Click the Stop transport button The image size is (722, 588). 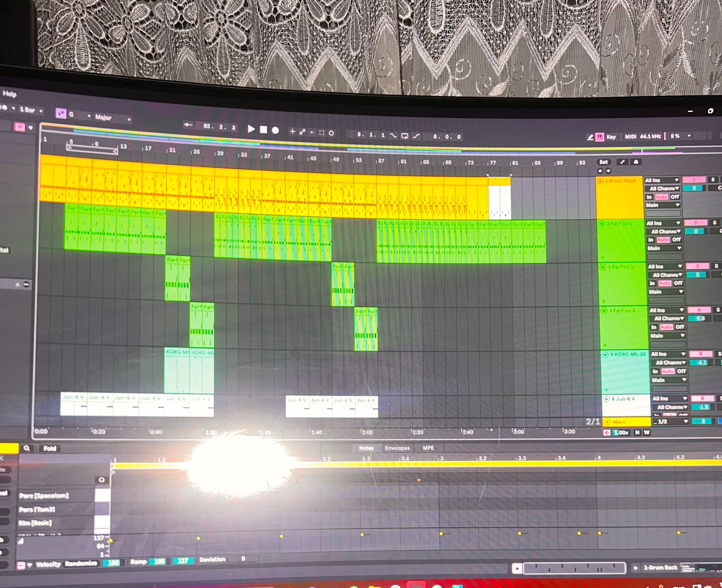coord(264,130)
